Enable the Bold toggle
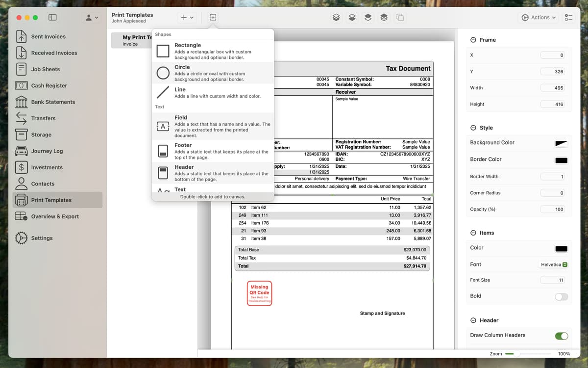The image size is (588, 368). tap(561, 296)
